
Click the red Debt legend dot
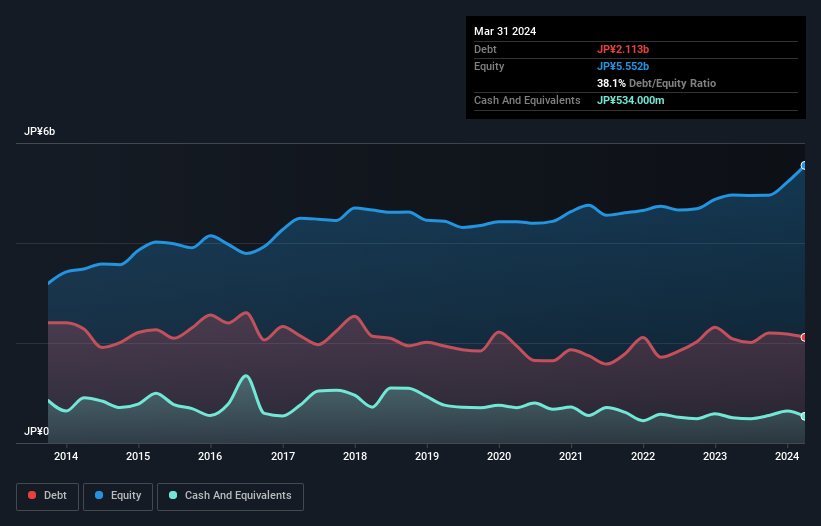point(32,495)
